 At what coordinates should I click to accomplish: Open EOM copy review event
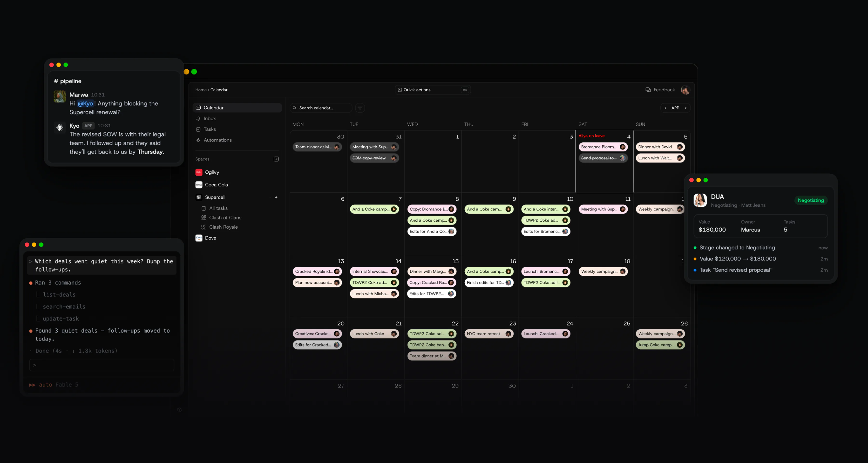(x=374, y=158)
